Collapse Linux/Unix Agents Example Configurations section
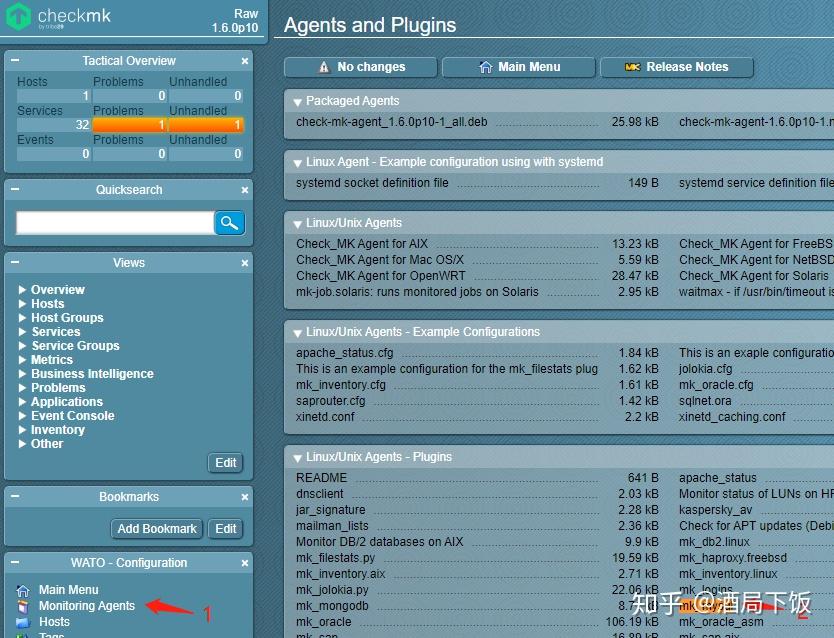 [x=297, y=333]
